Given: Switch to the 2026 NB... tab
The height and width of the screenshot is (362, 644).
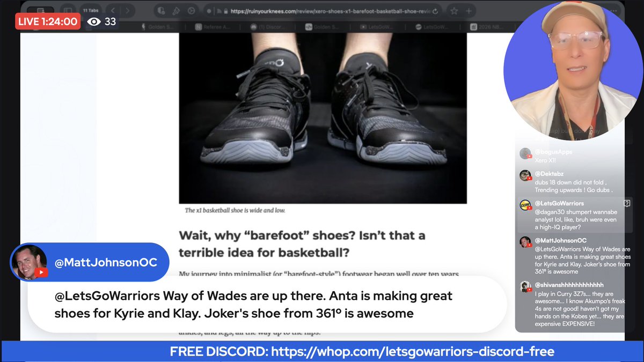Looking at the screenshot, I should [487, 27].
